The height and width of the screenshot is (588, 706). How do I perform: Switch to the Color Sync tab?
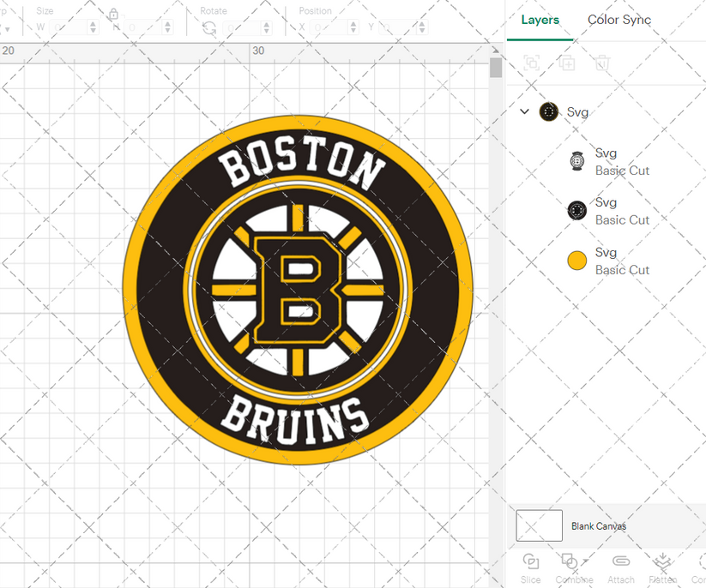[x=619, y=20]
